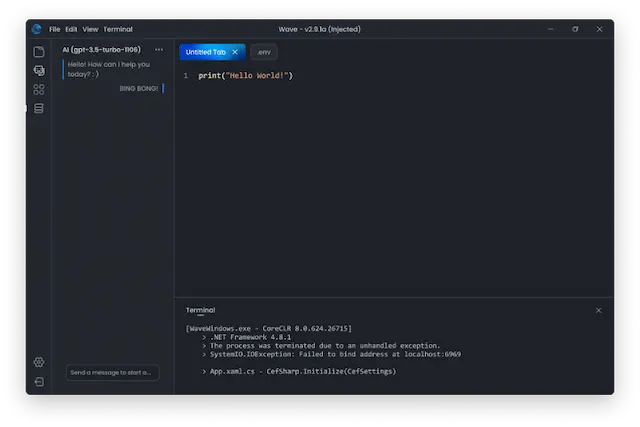Open the AI panel three-dots menu
The image size is (640, 427).
click(x=159, y=50)
